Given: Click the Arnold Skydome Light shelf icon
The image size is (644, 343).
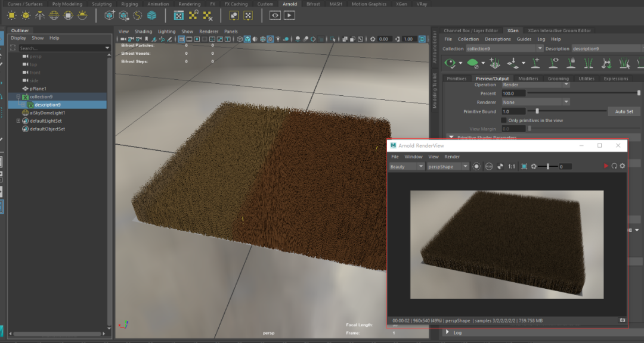Looking at the screenshot, I should pyautogui.click(x=54, y=15).
